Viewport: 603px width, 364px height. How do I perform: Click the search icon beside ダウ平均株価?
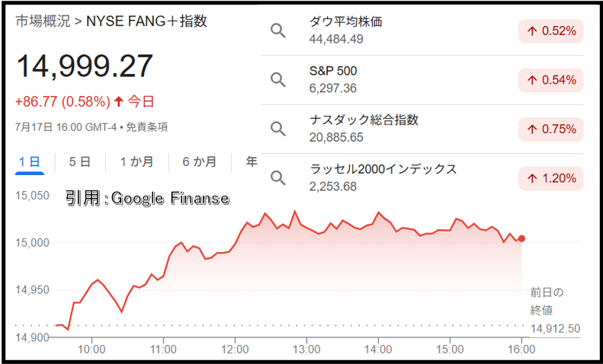(278, 30)
